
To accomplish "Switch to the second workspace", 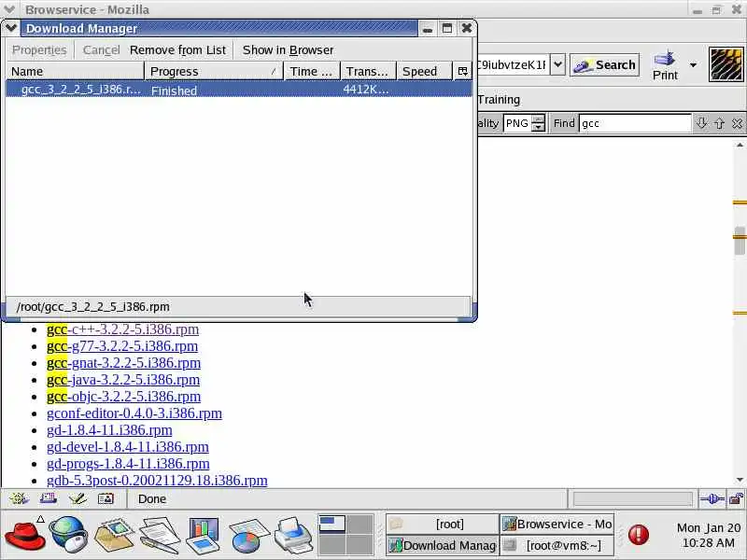I will 359,523.
